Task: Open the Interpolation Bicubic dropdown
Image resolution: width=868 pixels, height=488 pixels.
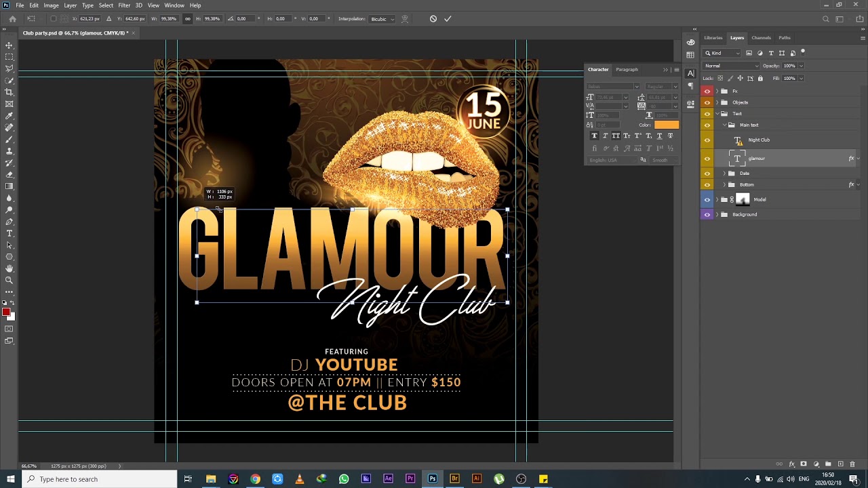Action: (382, 19)
